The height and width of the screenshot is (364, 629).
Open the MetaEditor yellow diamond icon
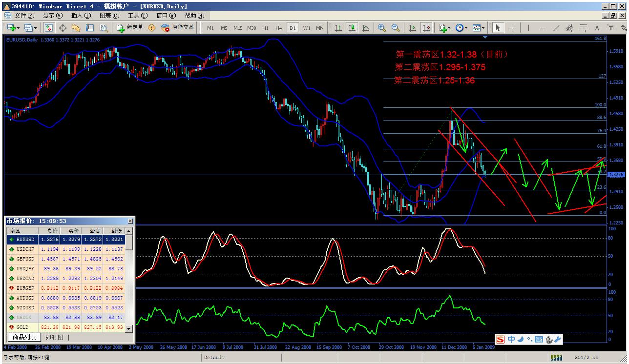click(x=151, y=28)
